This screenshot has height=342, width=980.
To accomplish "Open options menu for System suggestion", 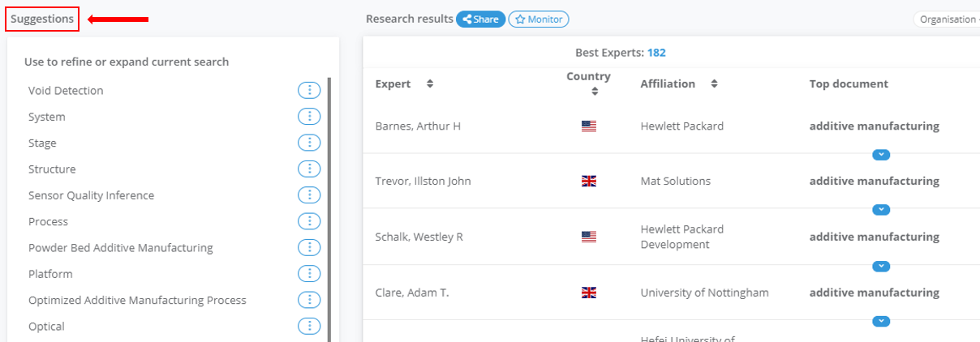I will click(x=309, y=117).
